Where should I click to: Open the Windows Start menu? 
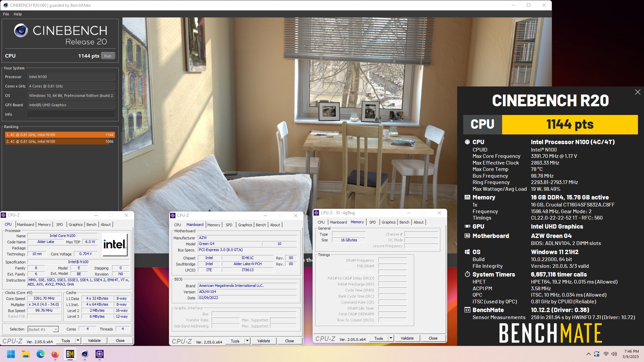coord(11,354)
